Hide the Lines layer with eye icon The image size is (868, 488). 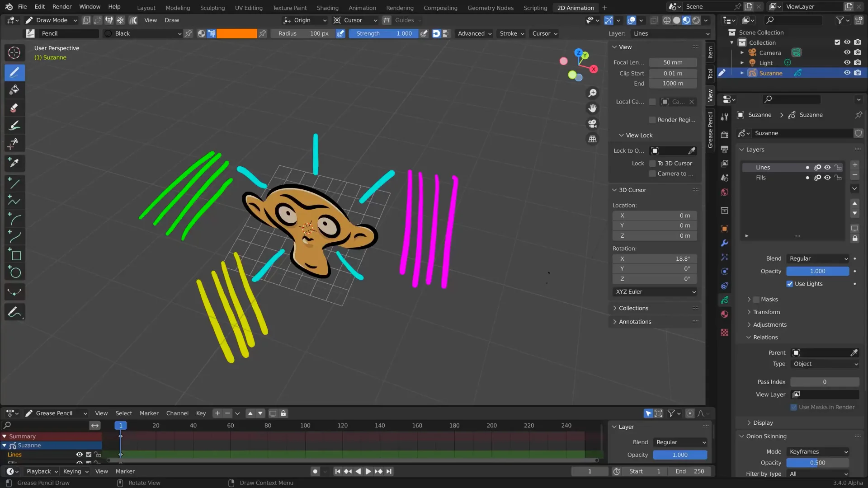[x=827, y=167]
